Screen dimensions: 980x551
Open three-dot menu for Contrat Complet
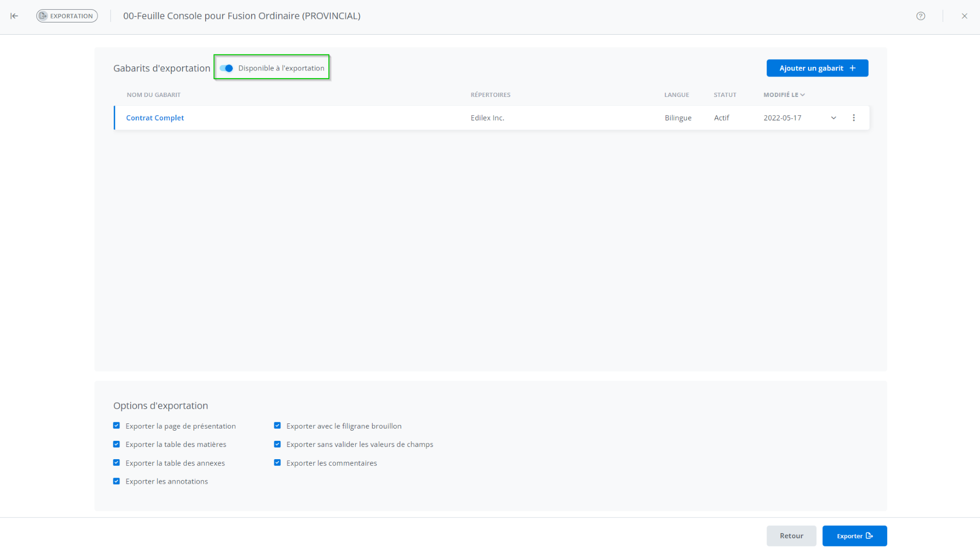coord(853,118)
